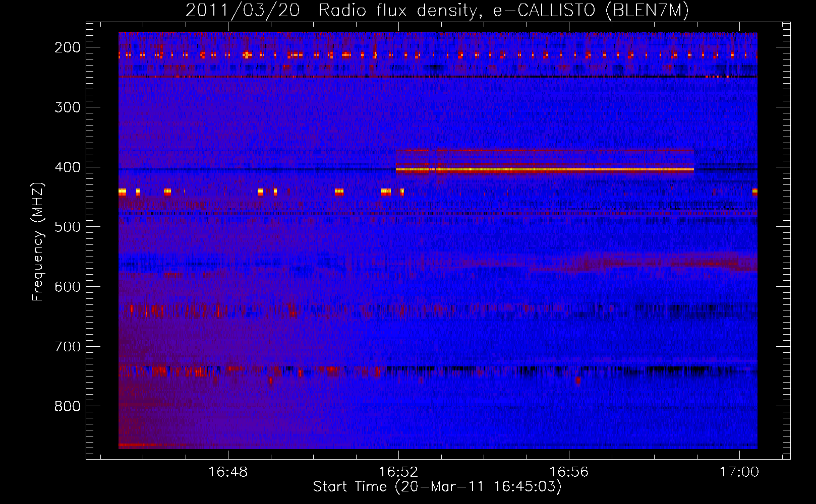The height and width of the screenshot is (504, 816).
Task: Click the "Frequency (MHZ)" axis label
Action: [38, 242]
